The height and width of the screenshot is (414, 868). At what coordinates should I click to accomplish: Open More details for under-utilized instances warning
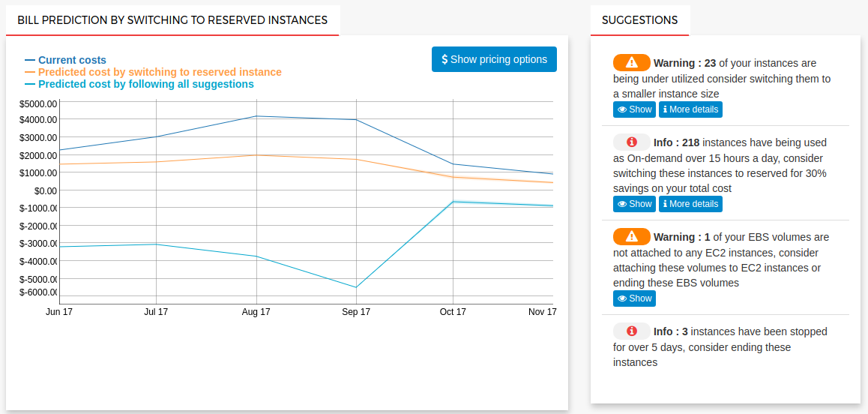pyautogui.click(x=690, y=109)
